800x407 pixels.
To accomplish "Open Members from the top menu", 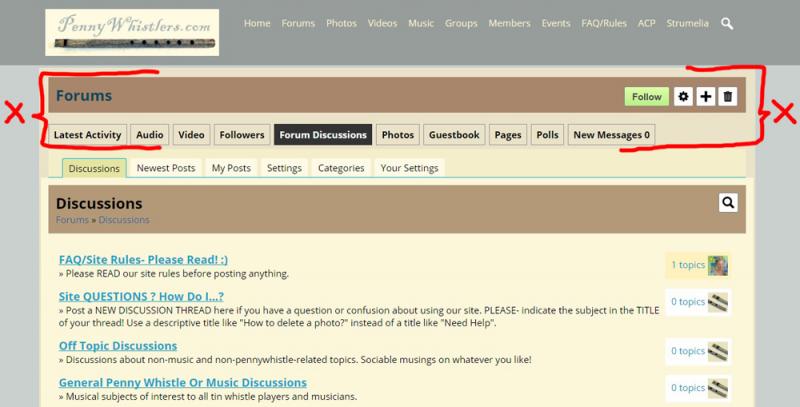I will 509,23.
